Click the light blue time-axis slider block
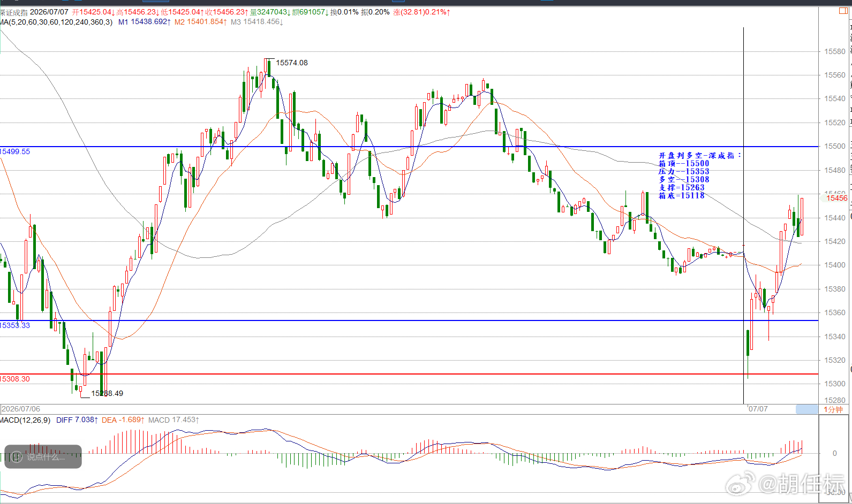The height and width of the screenshot is (504, 852). 807,409
